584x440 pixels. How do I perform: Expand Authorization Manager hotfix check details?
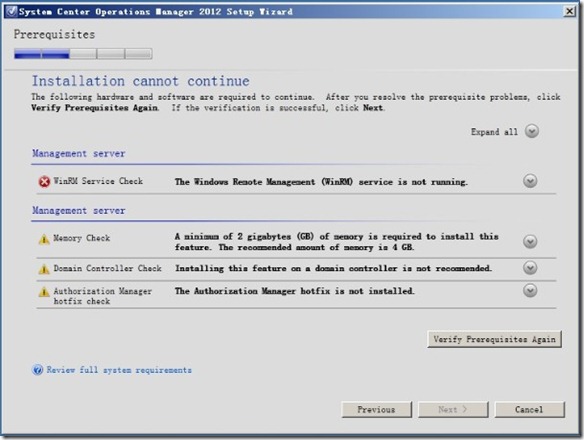pyautogui.click(x=530, y=291)
